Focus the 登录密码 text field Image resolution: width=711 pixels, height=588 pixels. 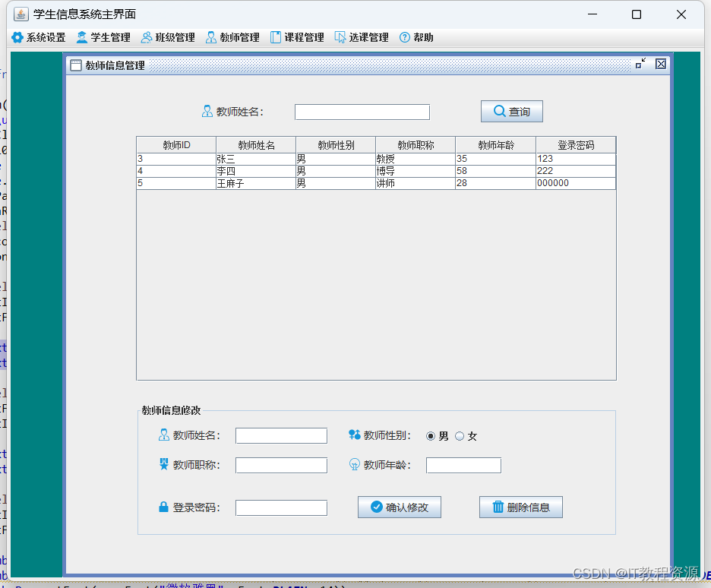281,507
